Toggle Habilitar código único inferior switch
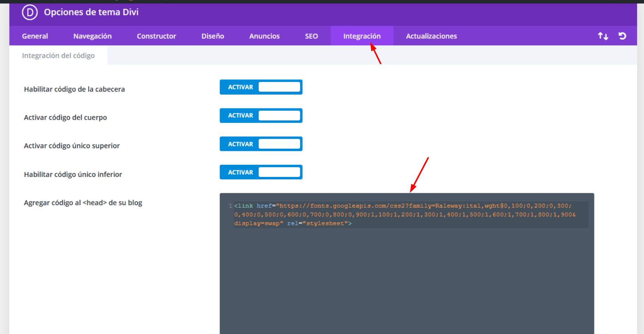This screenshot has width=644, height=334. (x=261, y=172)
